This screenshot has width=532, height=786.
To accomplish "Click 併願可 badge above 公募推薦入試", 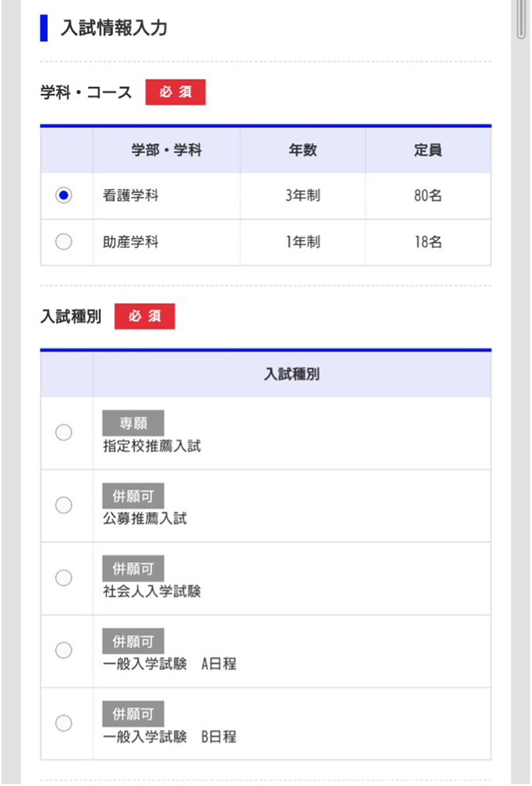I will (133, 496).
